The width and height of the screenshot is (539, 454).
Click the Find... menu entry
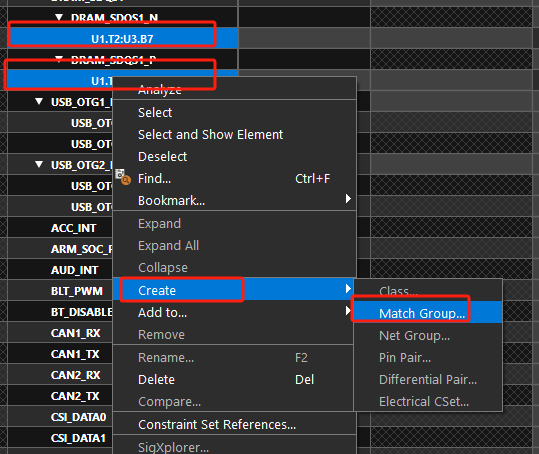154,178
